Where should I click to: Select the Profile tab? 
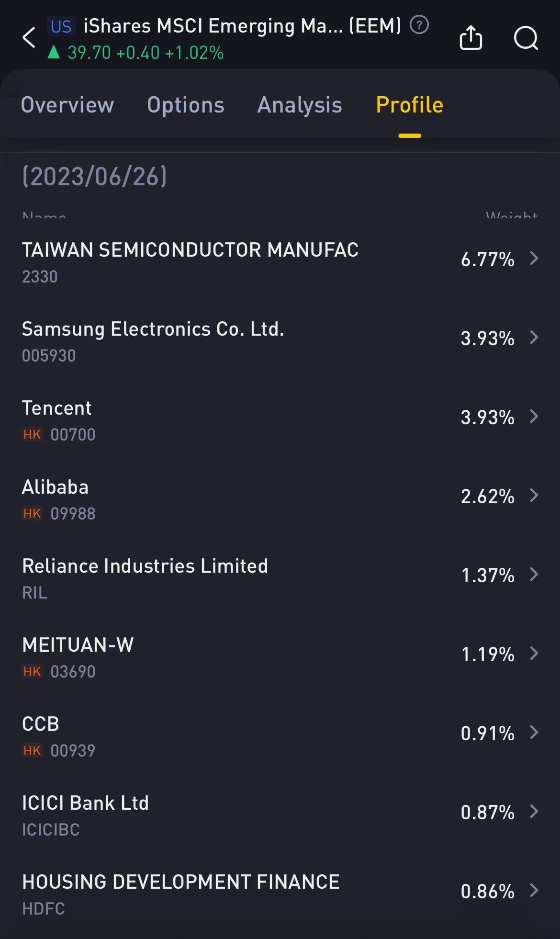click(x=410, y=105)
